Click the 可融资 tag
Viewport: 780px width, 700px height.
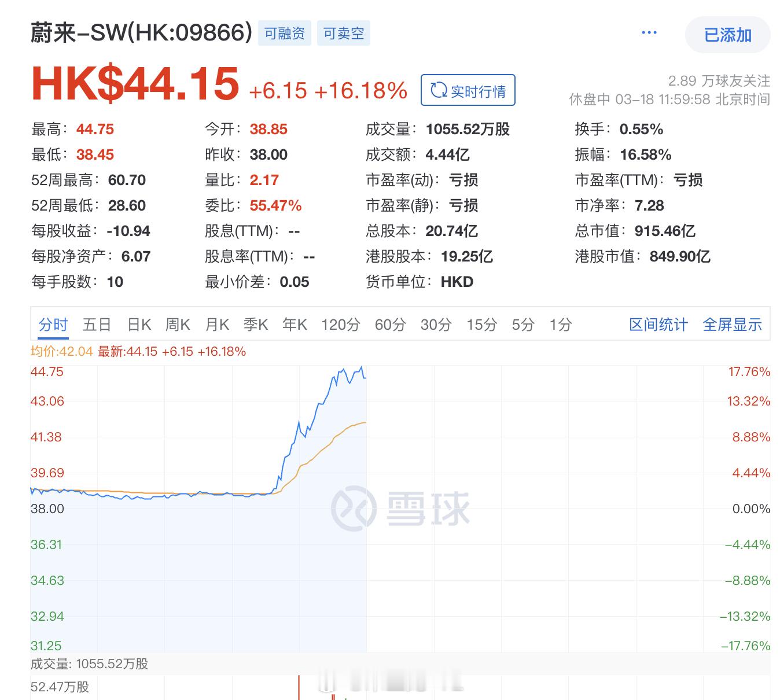point(285,34)
